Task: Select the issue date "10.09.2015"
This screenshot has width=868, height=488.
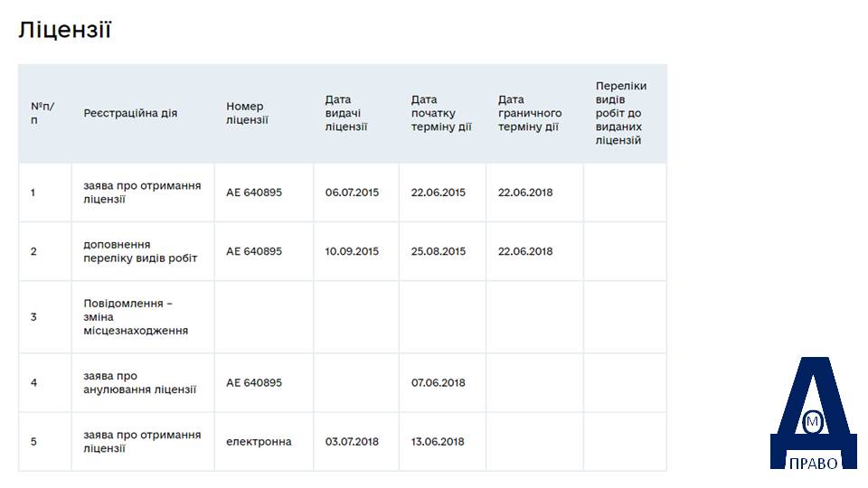Action: (352, 251)
